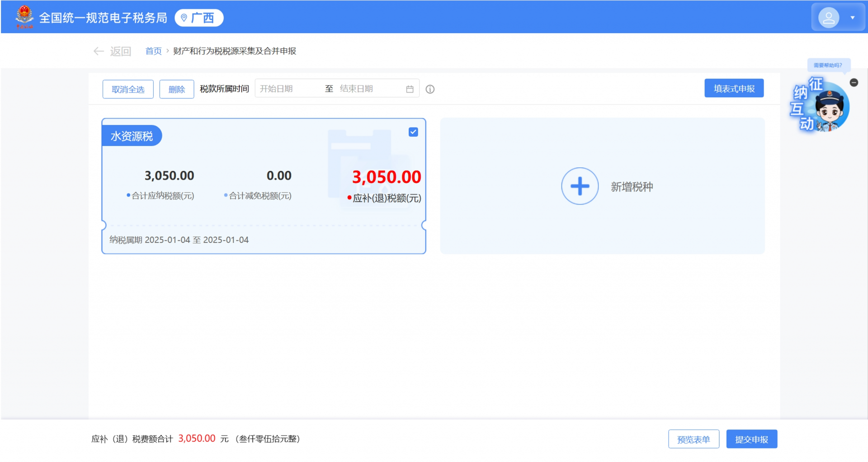This screenshot has height=462, width=868.
Task: Click the blue plus icon to add tax type
Action: [x=580, y=186]
